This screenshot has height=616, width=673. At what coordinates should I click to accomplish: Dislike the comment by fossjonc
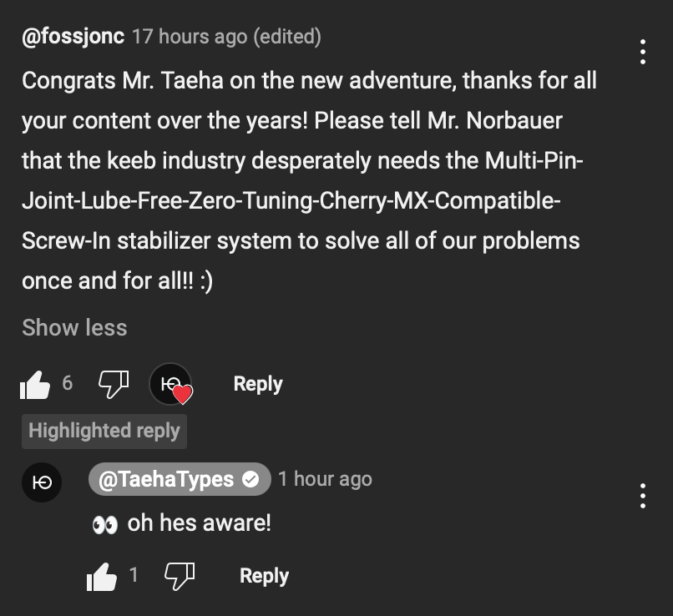pyautogui.click(x=114, y=384)
